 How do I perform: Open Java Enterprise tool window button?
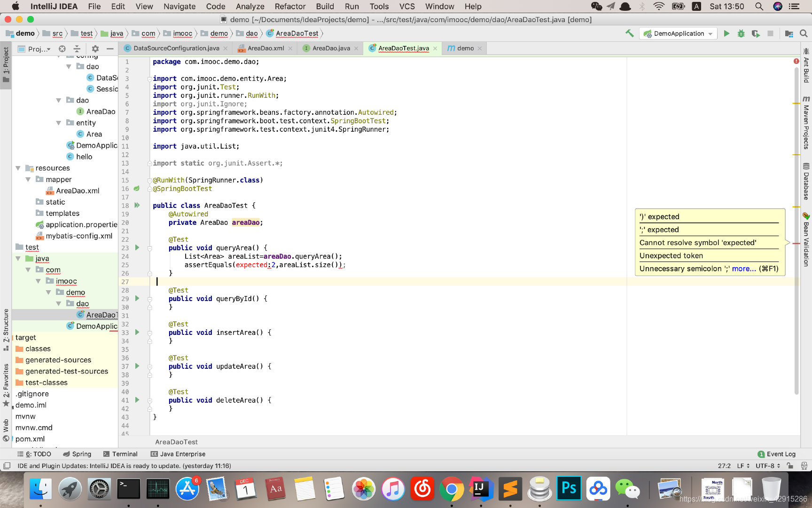coord(178,454)
